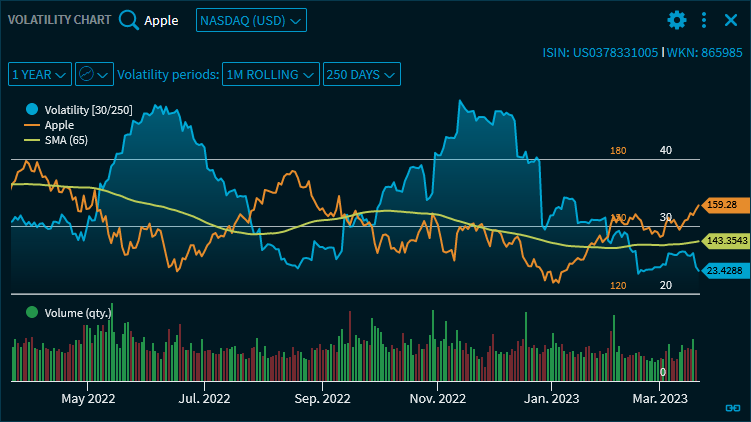Click the link chain icon at bottom right
This screenshot has width=751, height=422.
pos(732,408)
